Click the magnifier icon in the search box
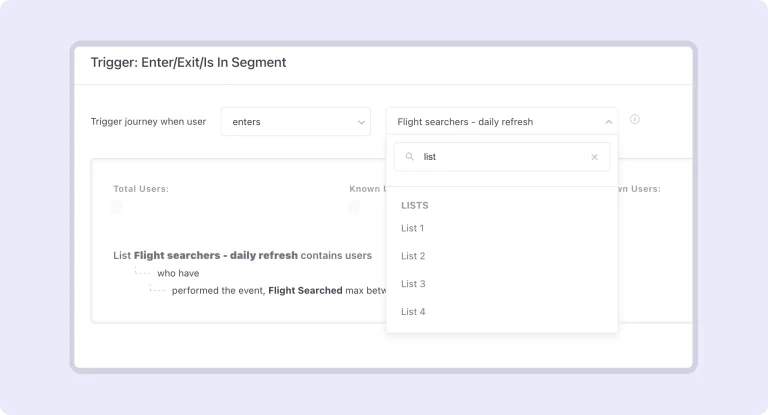768x415 pixels. 410,157
